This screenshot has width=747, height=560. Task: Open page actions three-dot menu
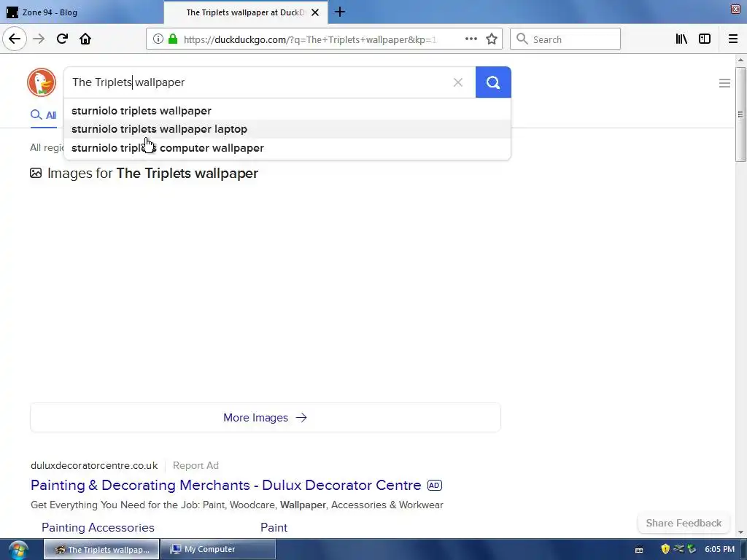(x=471, y=39)
